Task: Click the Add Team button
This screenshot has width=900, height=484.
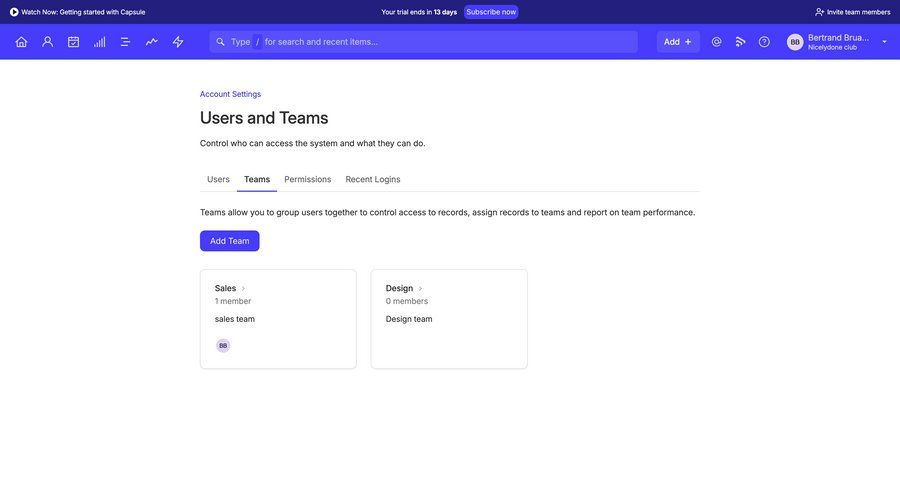Action: (x=229, y=241)
